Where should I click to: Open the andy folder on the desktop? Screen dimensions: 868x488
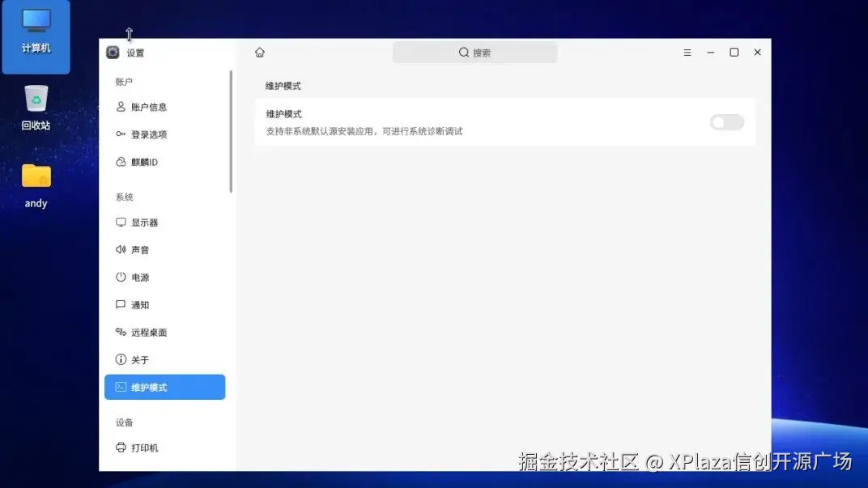(35, 176)
